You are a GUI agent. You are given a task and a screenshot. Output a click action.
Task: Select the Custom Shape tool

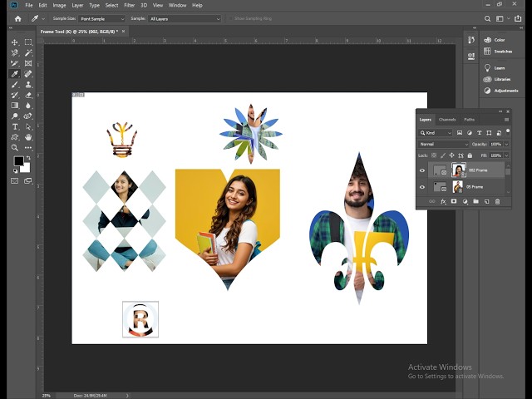pos(15,137)
